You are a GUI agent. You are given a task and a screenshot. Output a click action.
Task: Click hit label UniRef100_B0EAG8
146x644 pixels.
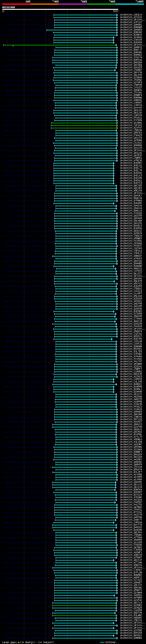tap(131, 42)
